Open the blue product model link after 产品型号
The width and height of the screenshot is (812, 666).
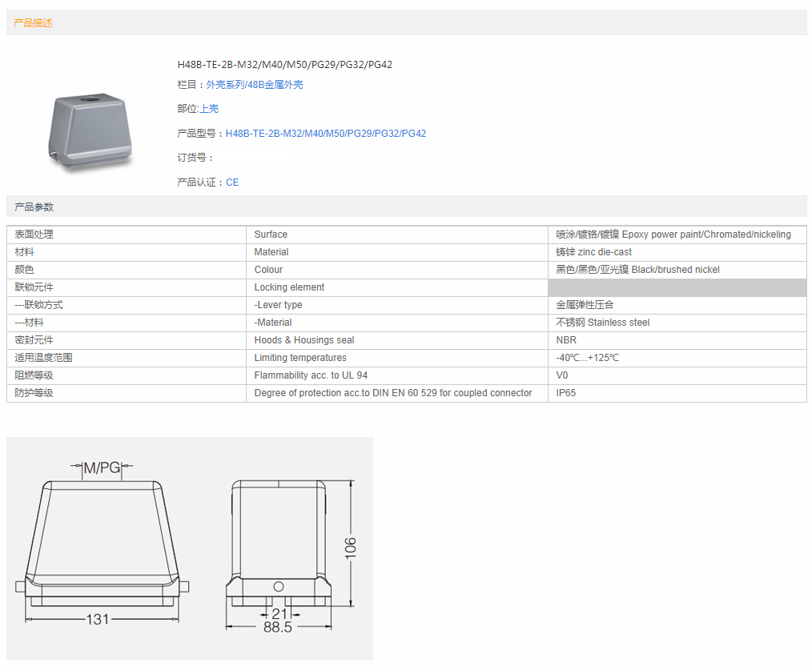[x=326, y=134]
